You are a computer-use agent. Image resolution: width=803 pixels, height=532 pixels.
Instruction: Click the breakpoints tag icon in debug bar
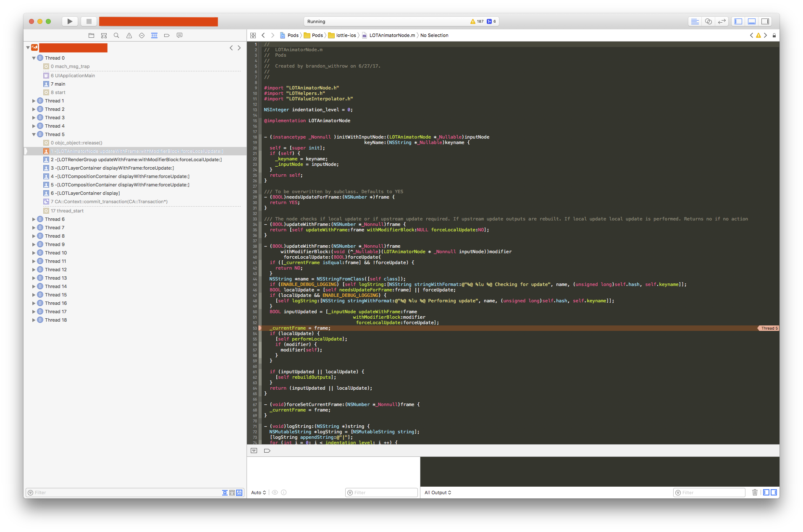pyautogui.click(x=267, y=451)
